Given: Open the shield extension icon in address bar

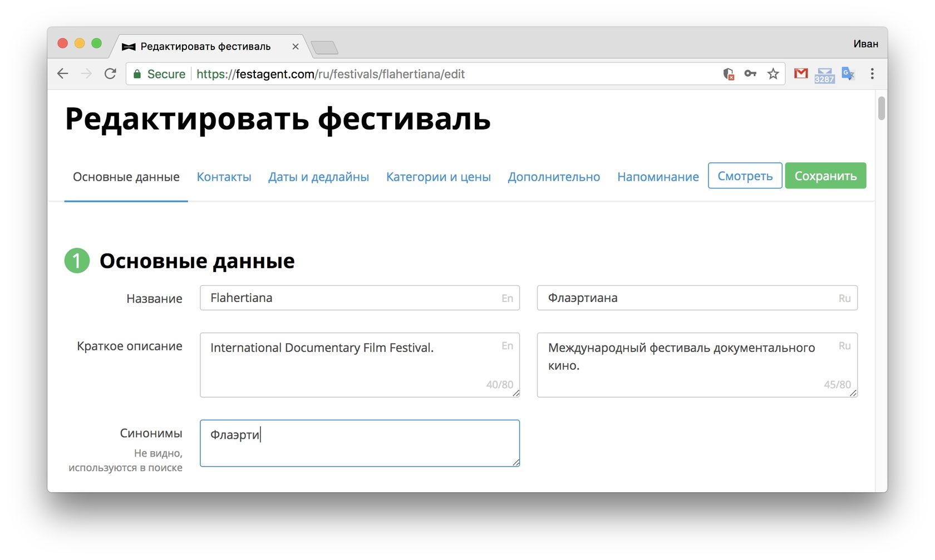Looking at the screenshot, I should (x=729, y=74).
